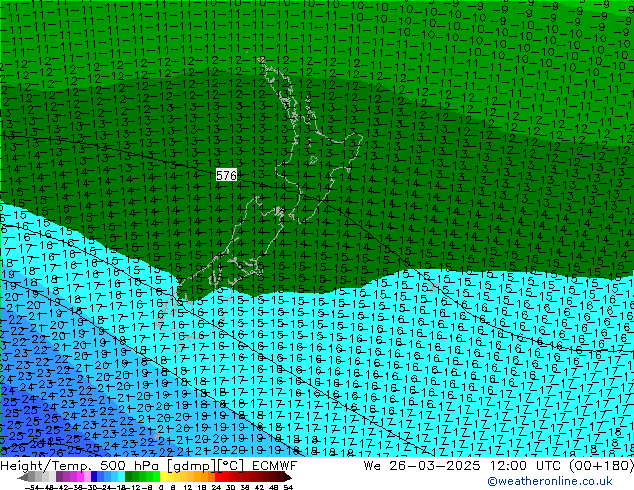Click the weatheronline.co.uk copyright link
This screenshot has height=490, width=634.
point(550,481)
